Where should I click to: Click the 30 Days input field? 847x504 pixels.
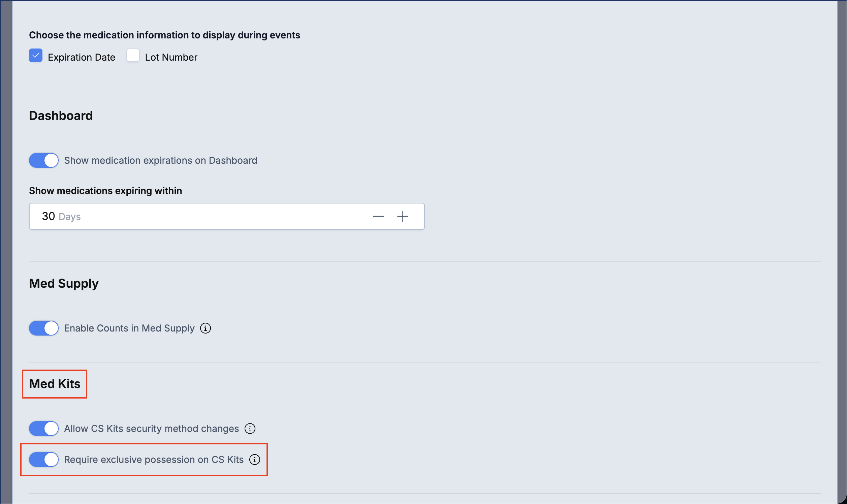pyautogui.click(x=227, y=216)
